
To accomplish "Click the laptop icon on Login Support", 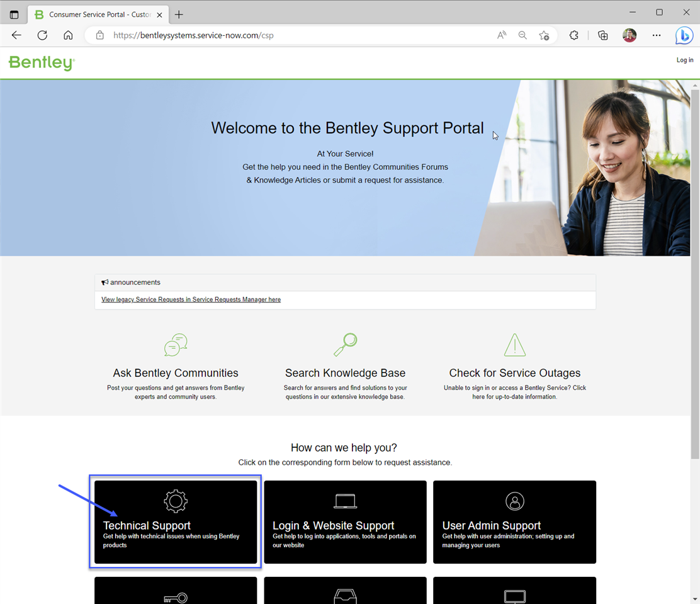I will [346, 501].
